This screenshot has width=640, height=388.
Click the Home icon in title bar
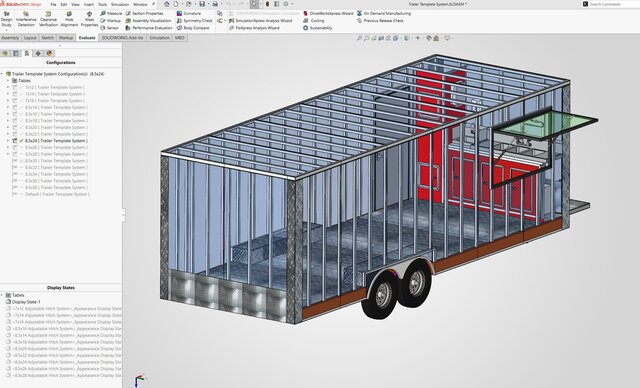(x=167, y=4)
